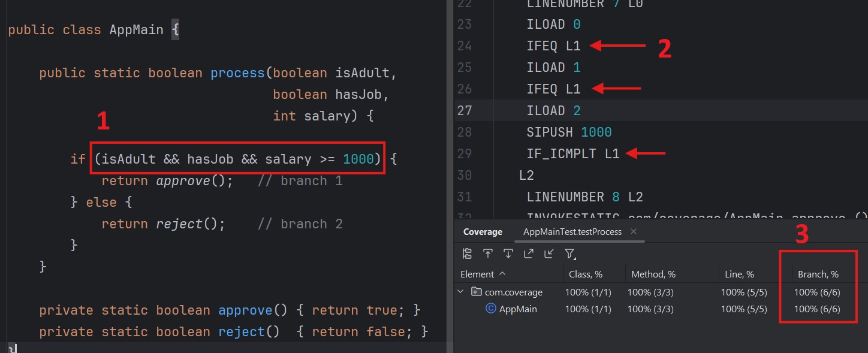Click the process method name in the editor
This screenshot has width=868, height=353.
(237, 73)
